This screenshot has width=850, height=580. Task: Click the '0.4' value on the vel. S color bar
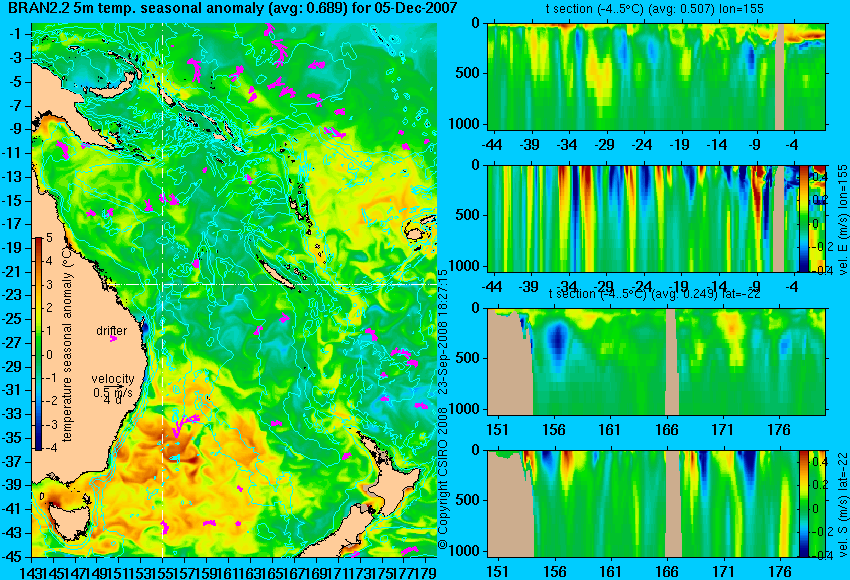pyautogui.click(x=820, y=461)
